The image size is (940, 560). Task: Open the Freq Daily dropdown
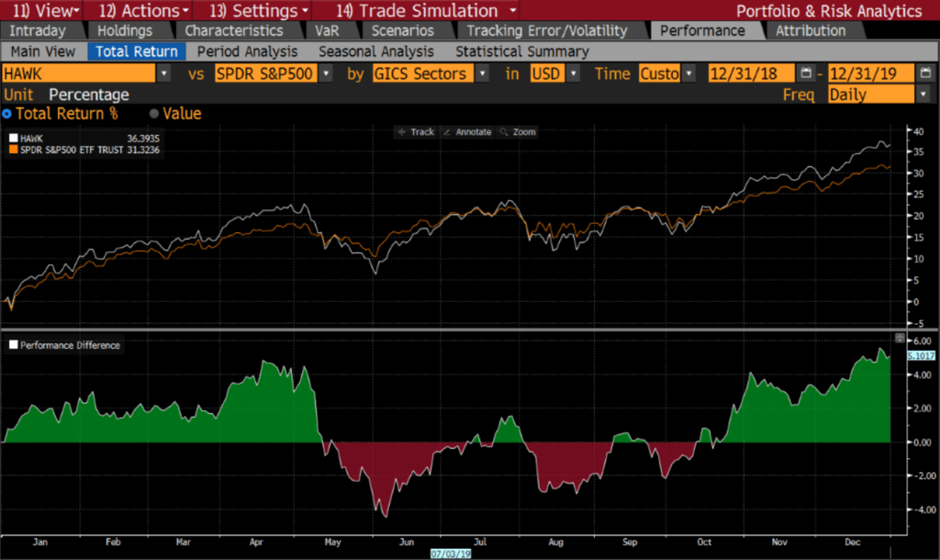point(922,94)
